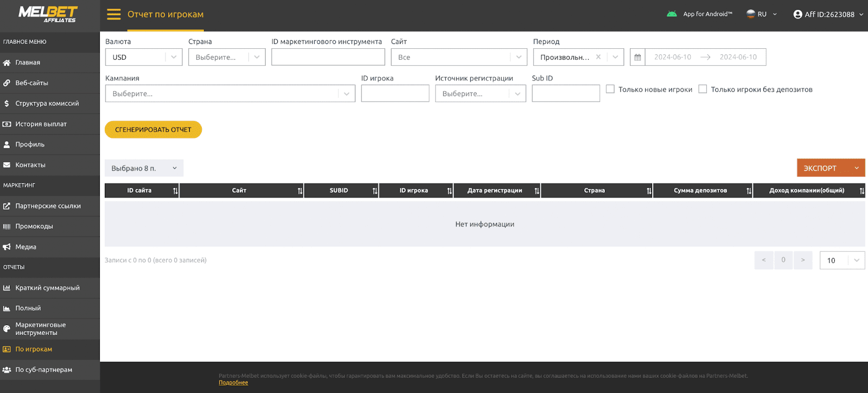Go to next page with > button
The height and width of the screenshot is (393, 868).
pos(803,260)
